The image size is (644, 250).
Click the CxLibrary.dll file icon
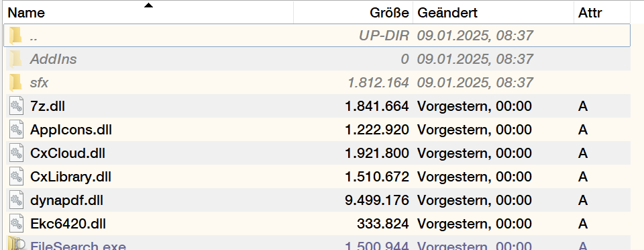[16, 177]
